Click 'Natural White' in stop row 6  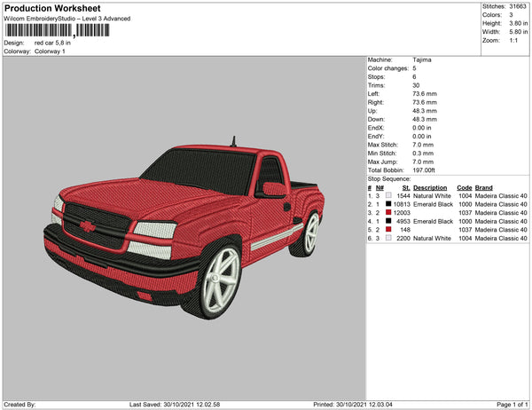[432, 238]
